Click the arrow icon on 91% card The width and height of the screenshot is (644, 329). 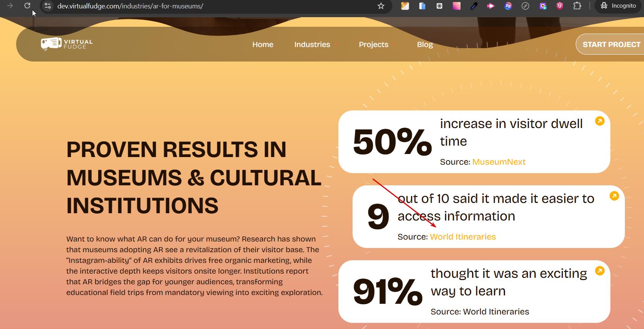point(600,271)
